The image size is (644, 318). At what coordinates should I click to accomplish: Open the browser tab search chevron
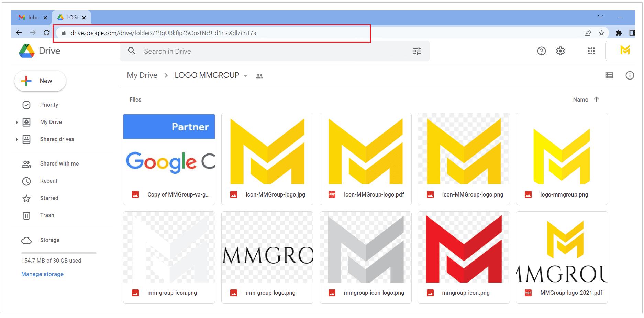click(600, 17)
